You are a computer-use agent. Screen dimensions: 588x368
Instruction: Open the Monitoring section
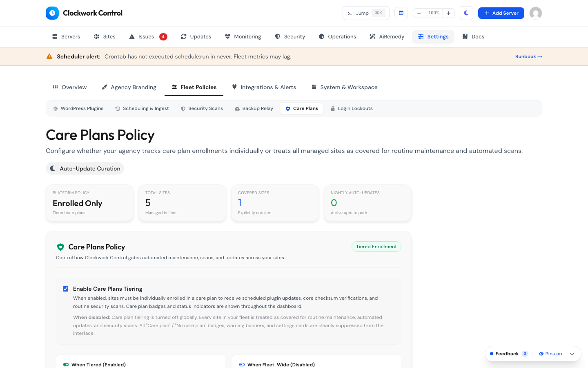click(243, 37)
